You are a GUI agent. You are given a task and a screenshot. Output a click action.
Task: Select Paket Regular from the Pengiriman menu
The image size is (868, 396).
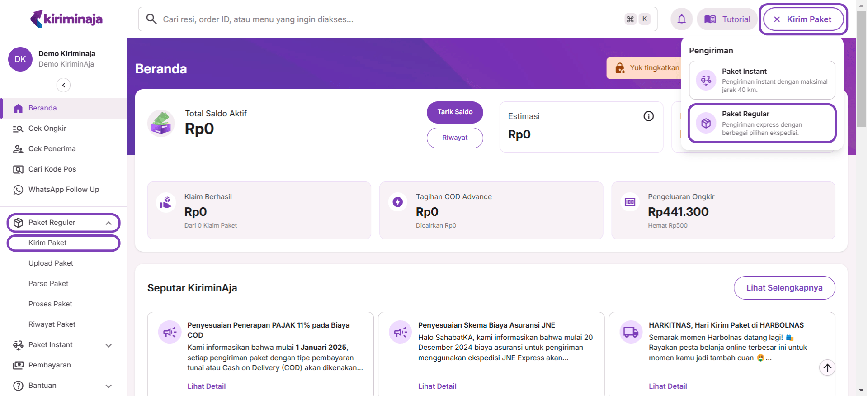click(762, 123)
